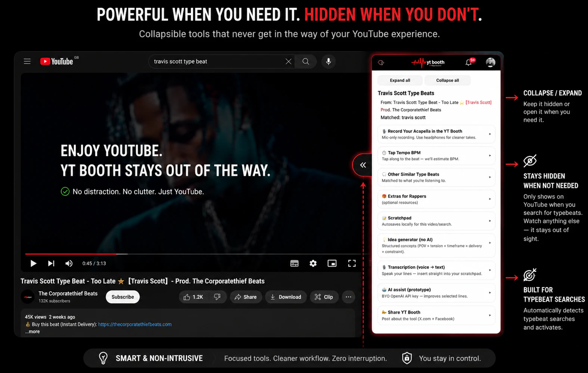Seek on the red video progress bar
The height and width of the screenshot is (373, 588).
pos(193,254)
